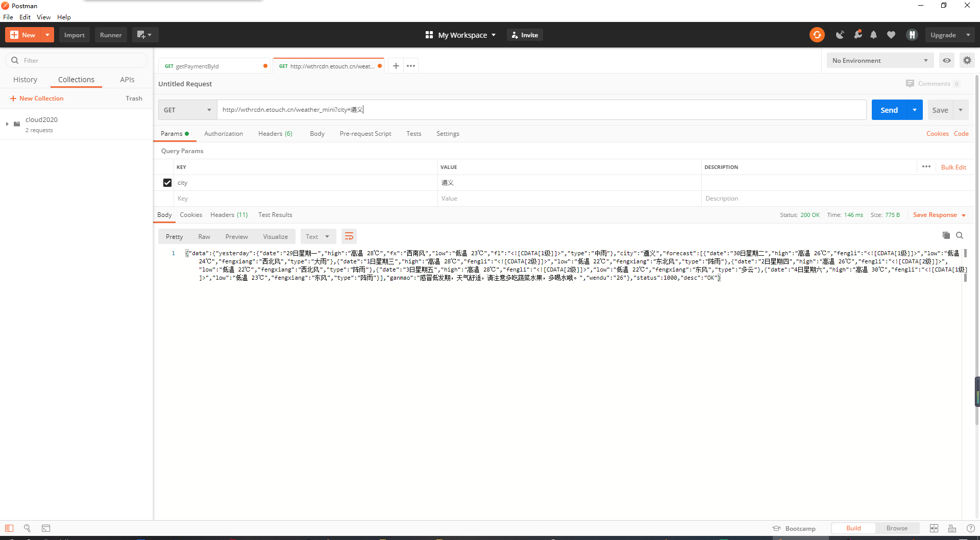Click the sync status icon
This screenshot has width=980, height=540.
pyautogui.click(x=817, y=35)
